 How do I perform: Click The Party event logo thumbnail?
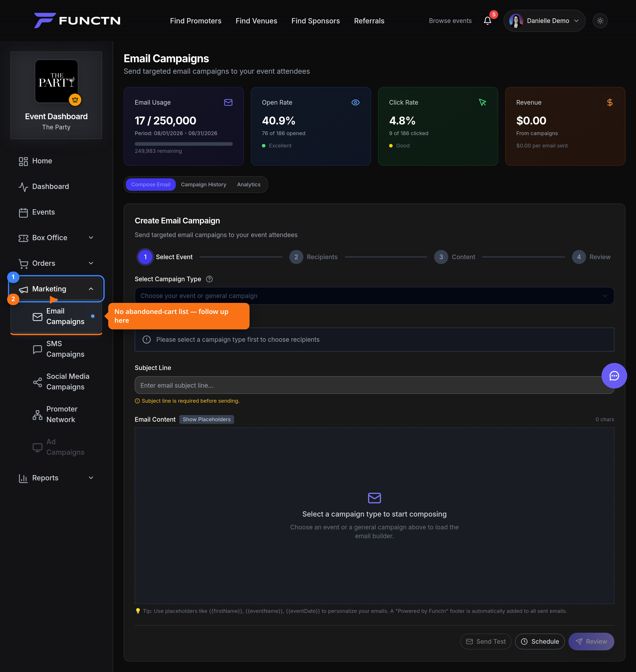(x=56, y=81)
